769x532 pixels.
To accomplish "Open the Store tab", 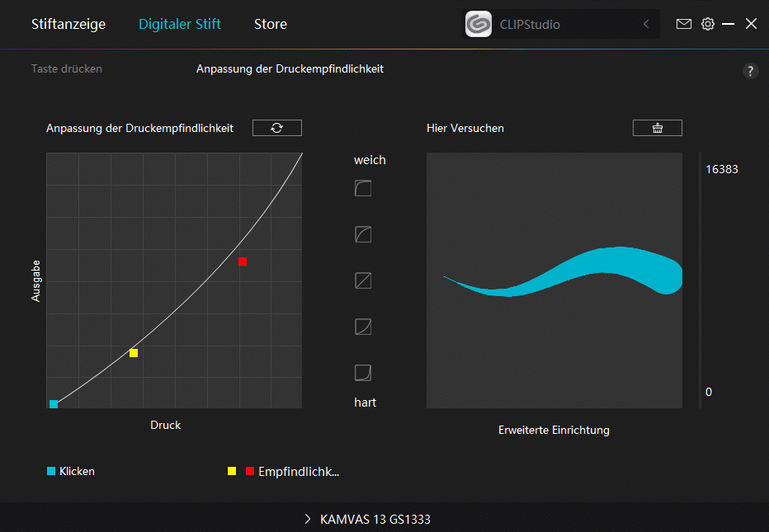I will tap(271, 24).
